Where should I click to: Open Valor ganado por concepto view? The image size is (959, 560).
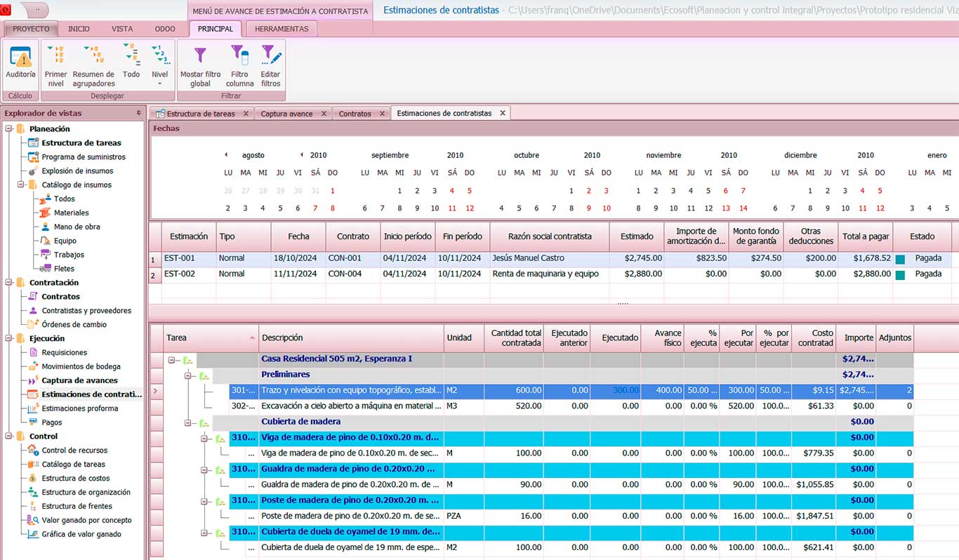pos(86,520)
